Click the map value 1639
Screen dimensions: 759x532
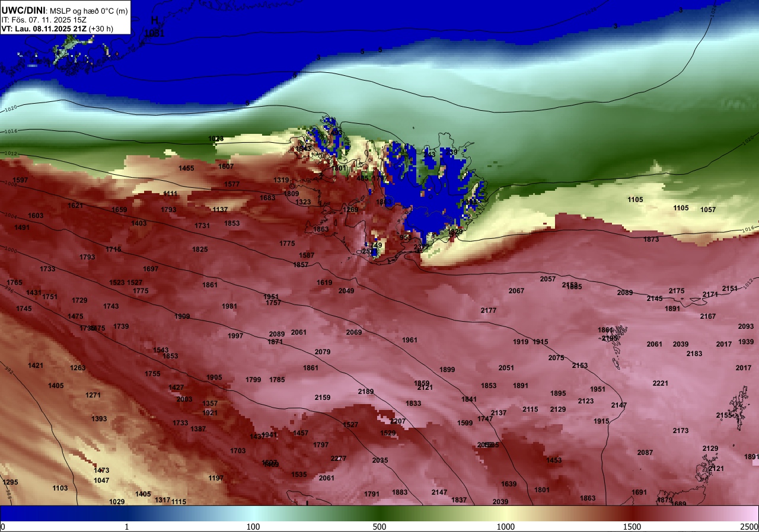(x=509, y=484)
